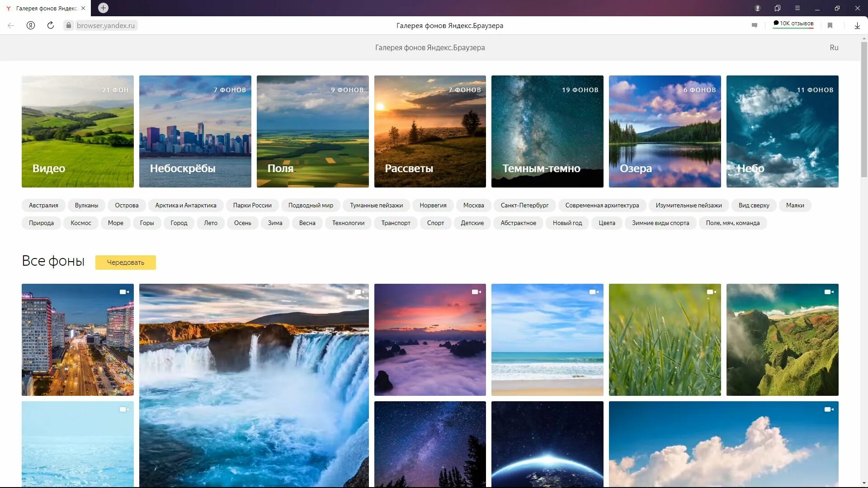Click the yellow Чередовать button
This screenshot has height=488, width=868.
126,263
